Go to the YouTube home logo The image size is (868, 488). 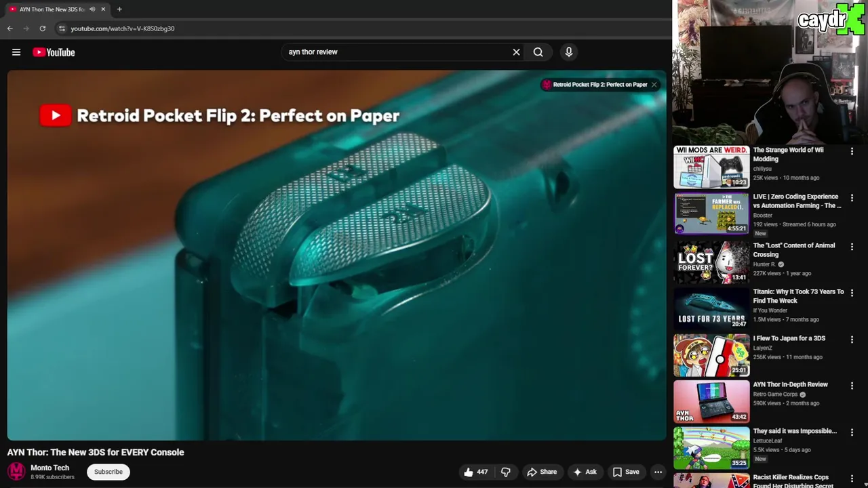(x=54, y=52)
